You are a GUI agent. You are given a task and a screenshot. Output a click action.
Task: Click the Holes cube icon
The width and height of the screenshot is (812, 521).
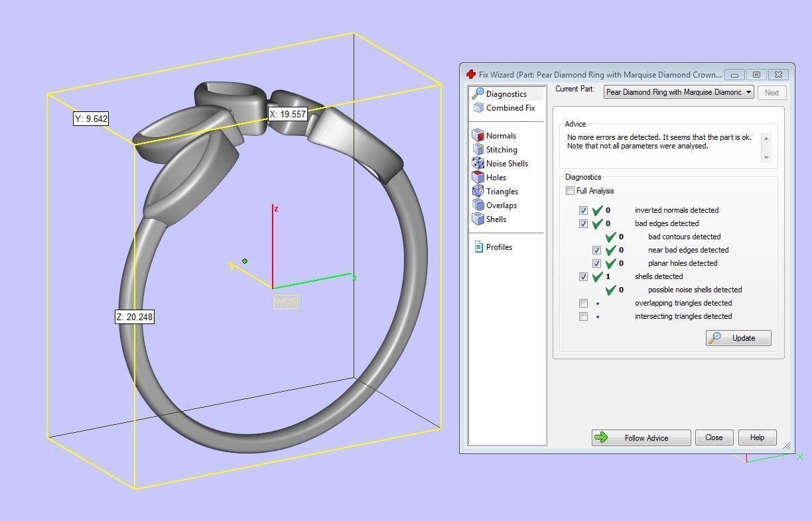[x=478, y=177]
